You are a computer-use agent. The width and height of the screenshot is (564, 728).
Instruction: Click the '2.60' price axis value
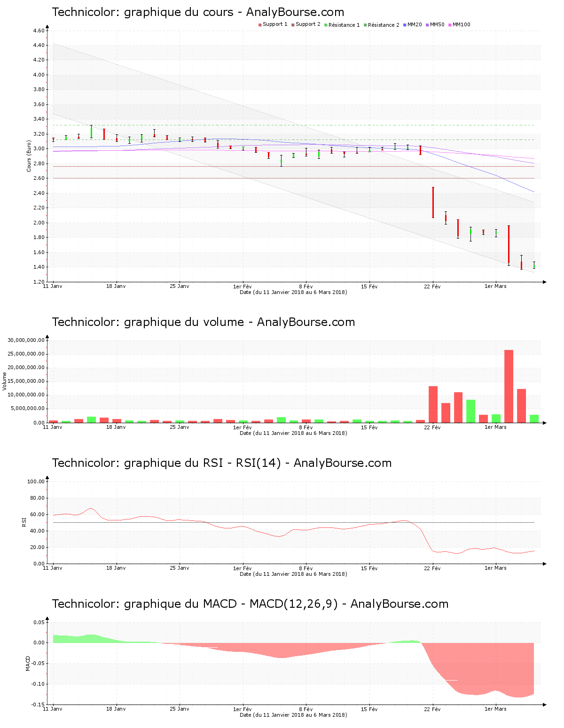(39, 178)
